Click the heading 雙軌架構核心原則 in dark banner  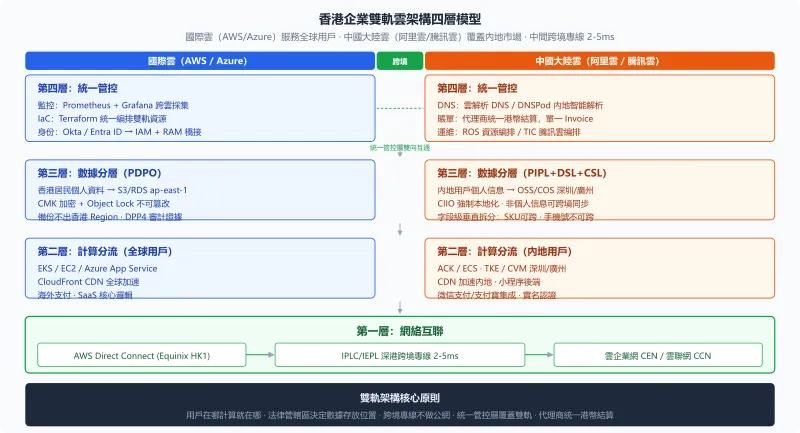tap(399, 398)
